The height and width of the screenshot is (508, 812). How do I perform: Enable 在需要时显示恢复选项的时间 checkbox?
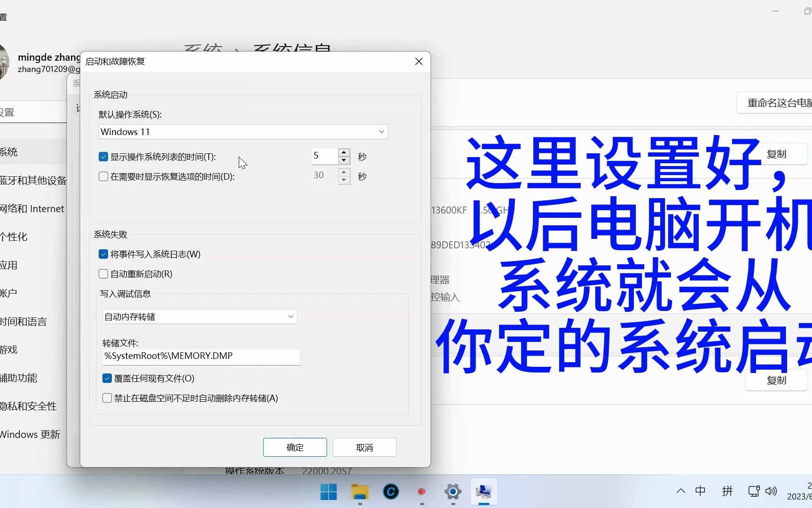[x=103, y=176]
